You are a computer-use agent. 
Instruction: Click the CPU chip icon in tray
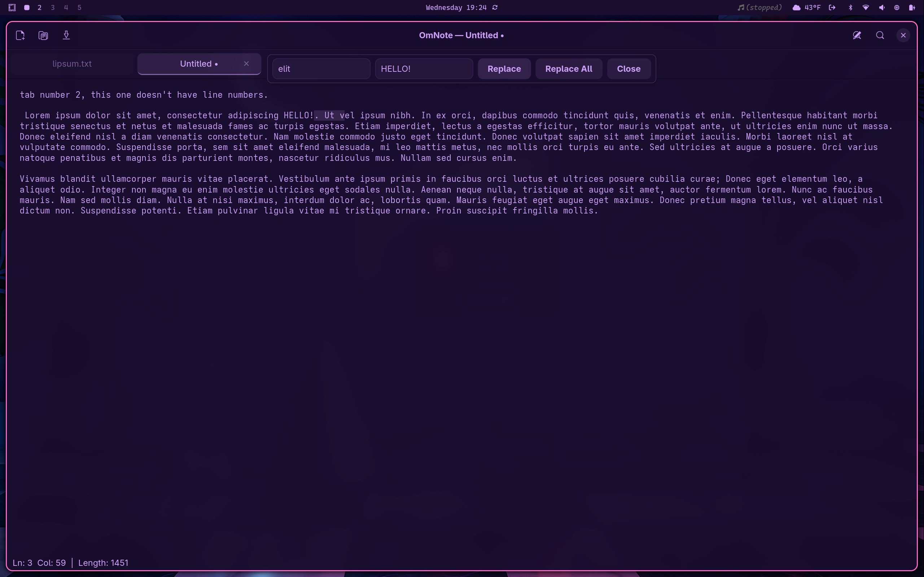click(x=897, y=8)
